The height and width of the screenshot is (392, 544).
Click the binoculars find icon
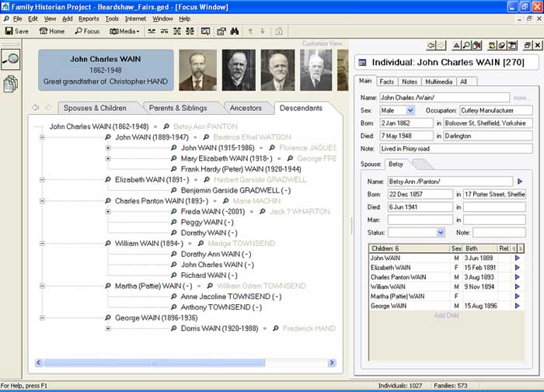pos(221,31)
